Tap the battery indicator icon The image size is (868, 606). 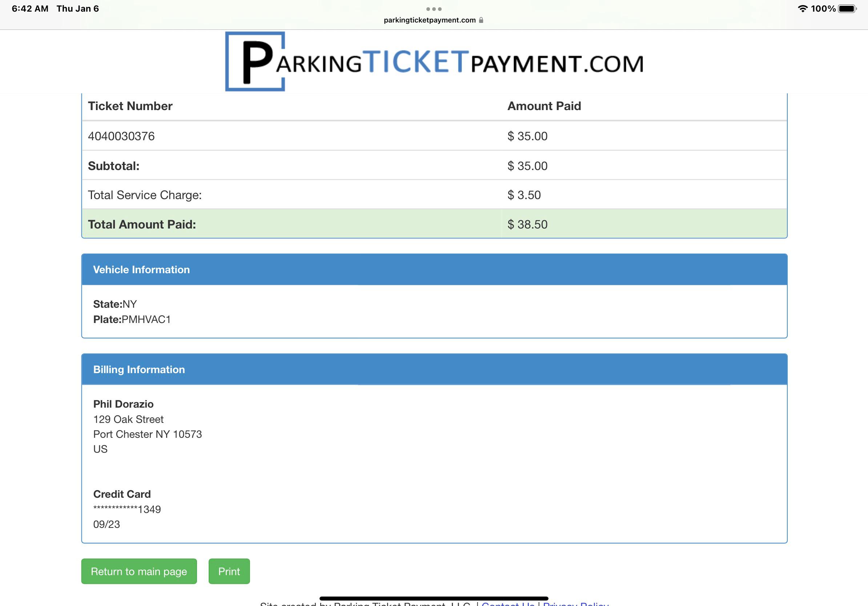pyautogui.click(x=847, y=9)
